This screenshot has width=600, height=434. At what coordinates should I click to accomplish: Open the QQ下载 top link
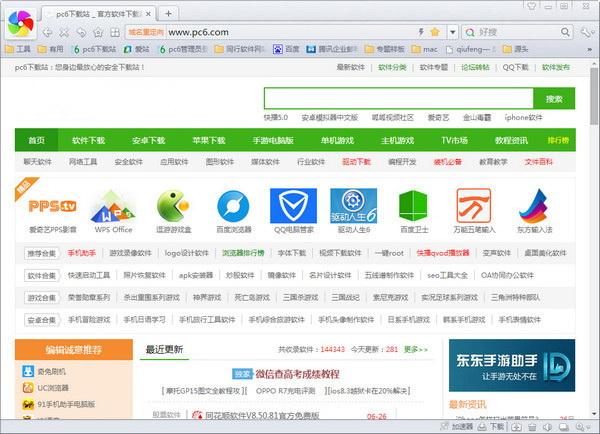tap(515, 67)
